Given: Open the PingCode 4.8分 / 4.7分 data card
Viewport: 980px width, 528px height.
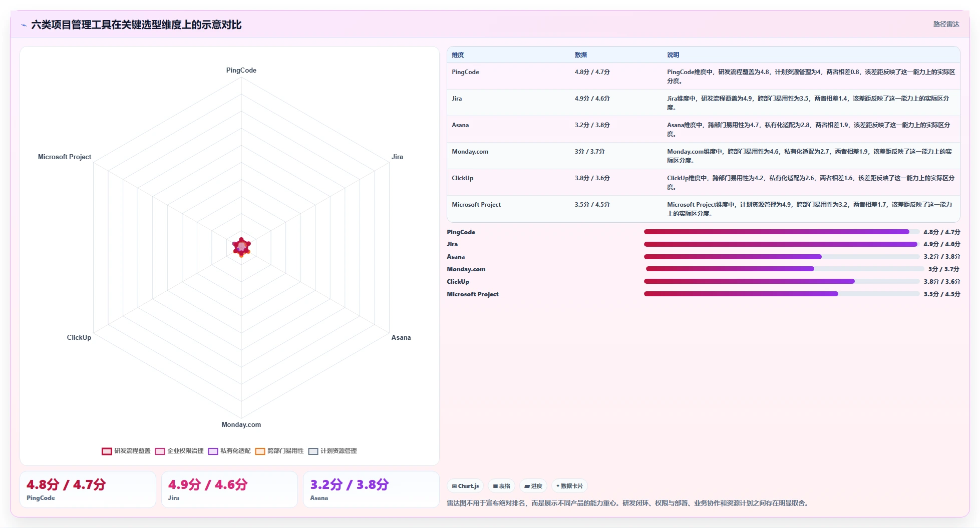Looking at the screenshot, I should click(88, 489).
